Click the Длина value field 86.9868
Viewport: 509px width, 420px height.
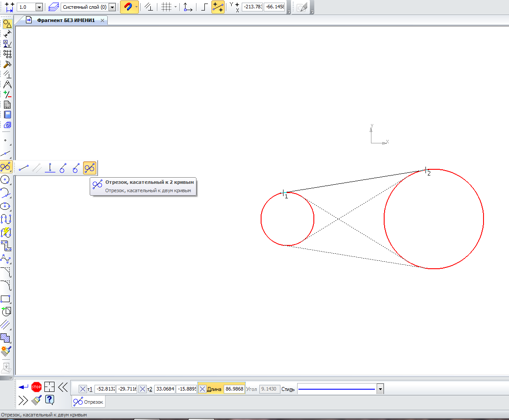point(234,389)
